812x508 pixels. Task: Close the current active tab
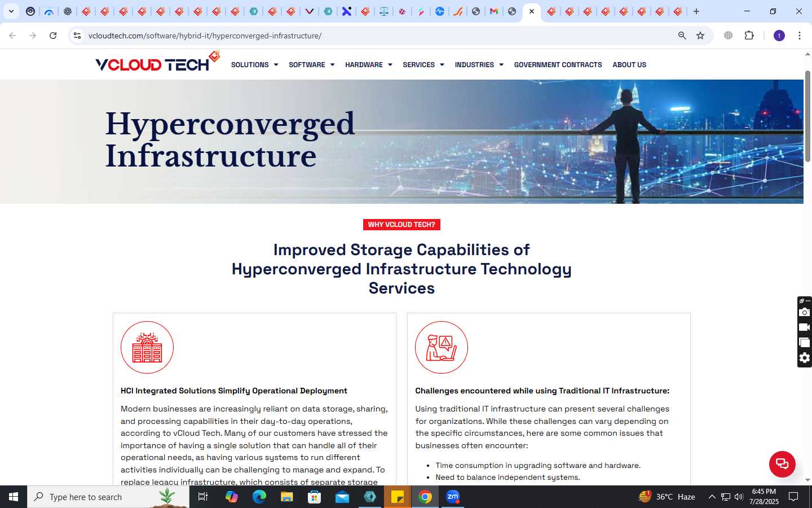coord(531,11)
